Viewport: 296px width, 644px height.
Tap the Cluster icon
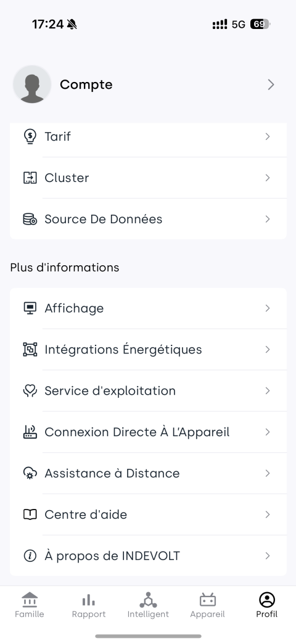pos(30,178)
